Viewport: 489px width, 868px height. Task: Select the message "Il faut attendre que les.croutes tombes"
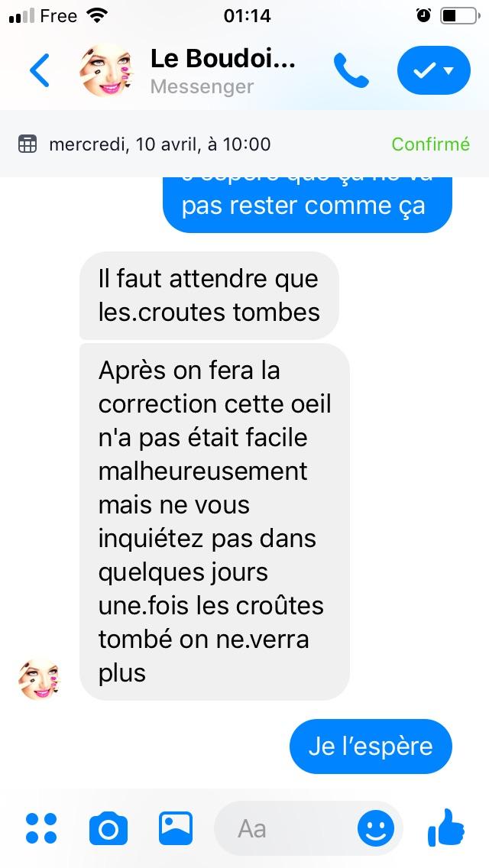209,296
